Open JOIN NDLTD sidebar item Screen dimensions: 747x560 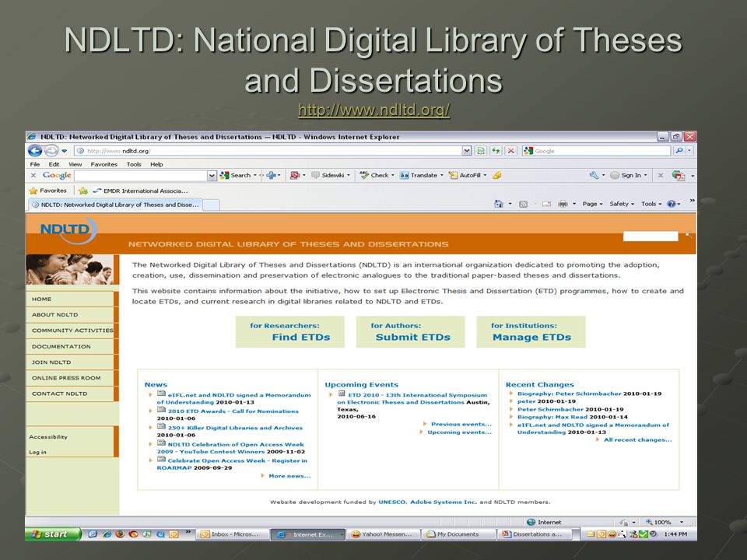coord(69,362)
